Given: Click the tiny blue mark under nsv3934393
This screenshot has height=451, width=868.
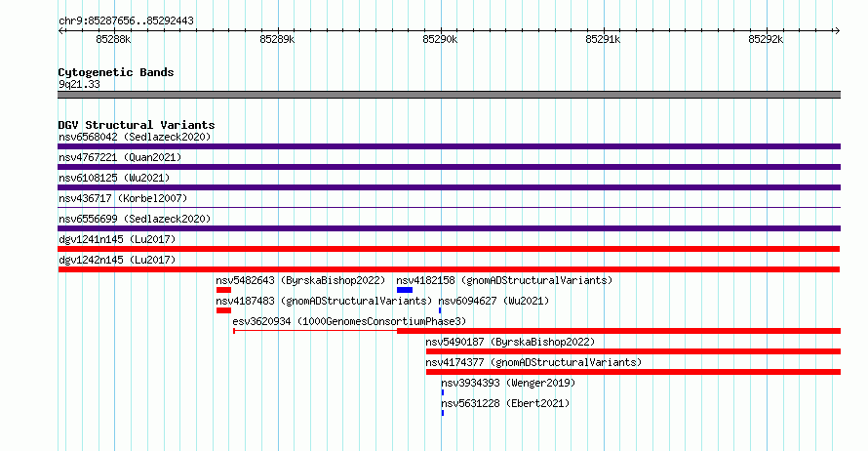Looking at the screenshot, I should [443, 392].
